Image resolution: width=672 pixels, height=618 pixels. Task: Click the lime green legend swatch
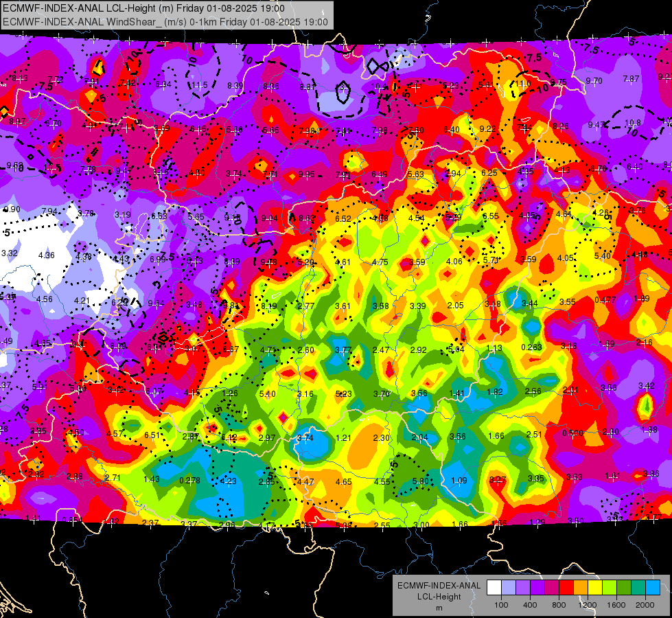click(x=610, y=588)
